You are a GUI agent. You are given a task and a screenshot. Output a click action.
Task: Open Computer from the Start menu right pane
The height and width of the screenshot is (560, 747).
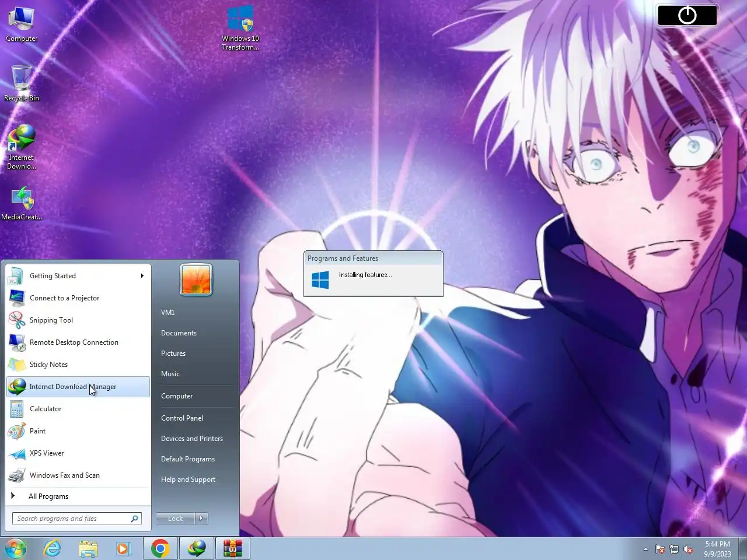coord(196,396)
